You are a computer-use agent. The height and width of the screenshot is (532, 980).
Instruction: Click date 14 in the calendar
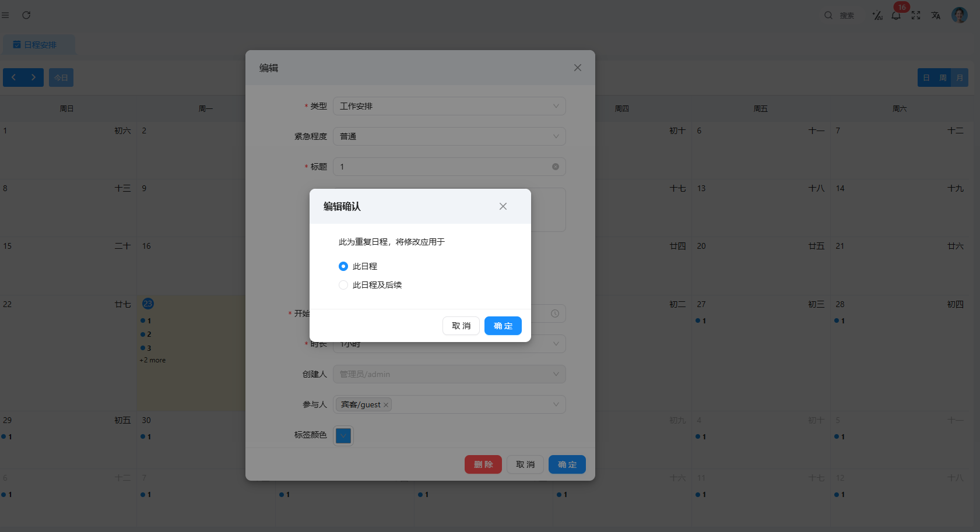pyautogui.click(x=840, y=188)
